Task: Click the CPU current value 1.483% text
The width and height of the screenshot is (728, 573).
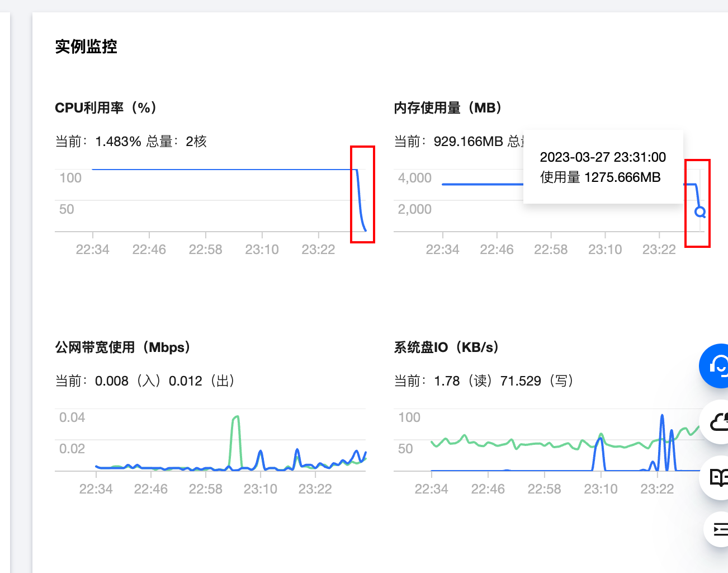Action: coord(118,142)
